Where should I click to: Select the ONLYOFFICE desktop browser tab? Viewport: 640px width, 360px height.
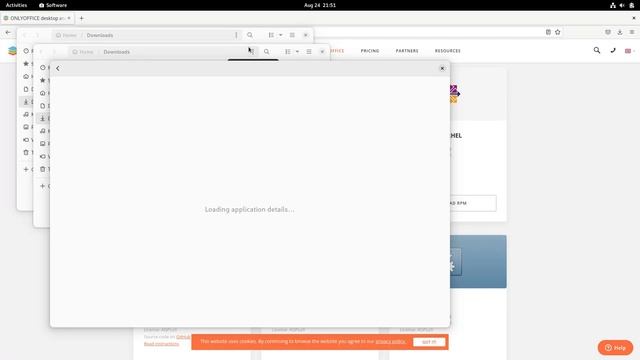[37, 18]
